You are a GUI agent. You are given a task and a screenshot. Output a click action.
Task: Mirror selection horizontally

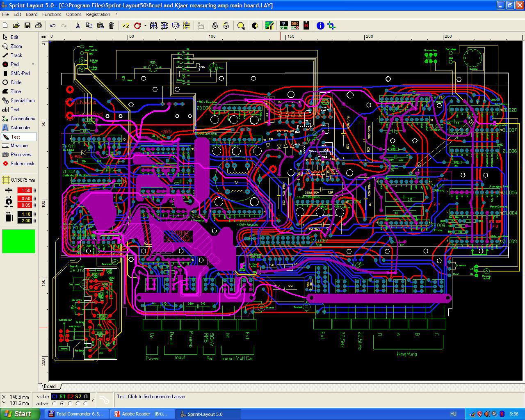click(153, 25)
